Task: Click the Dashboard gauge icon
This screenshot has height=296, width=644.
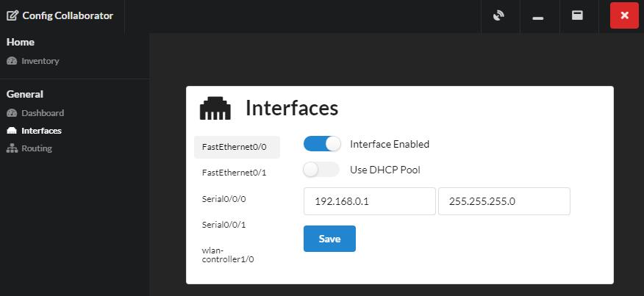Action: (x=12, y=113)
